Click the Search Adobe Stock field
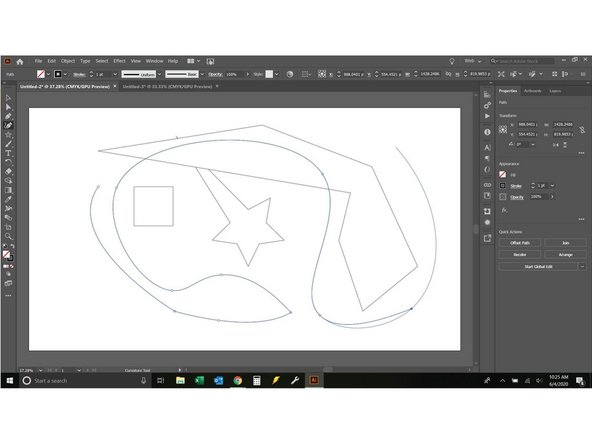The width and height of the screenshot is (592, 444). [522, 61]
